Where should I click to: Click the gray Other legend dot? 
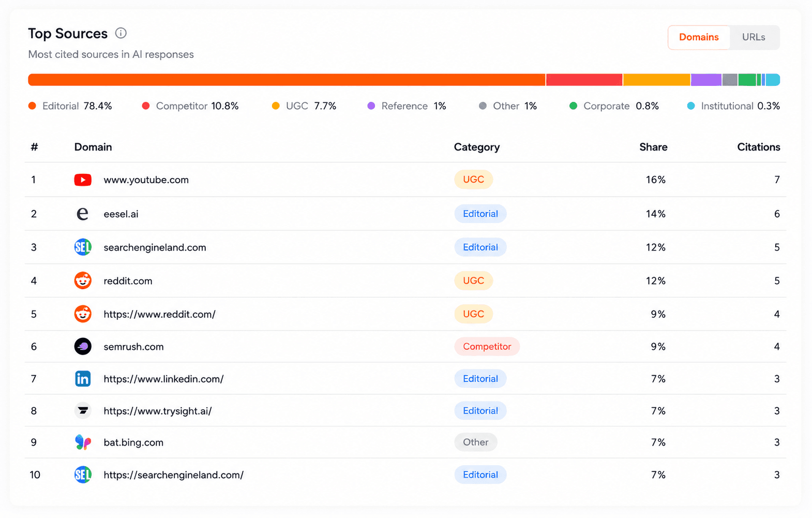click(x=483, y=106)
